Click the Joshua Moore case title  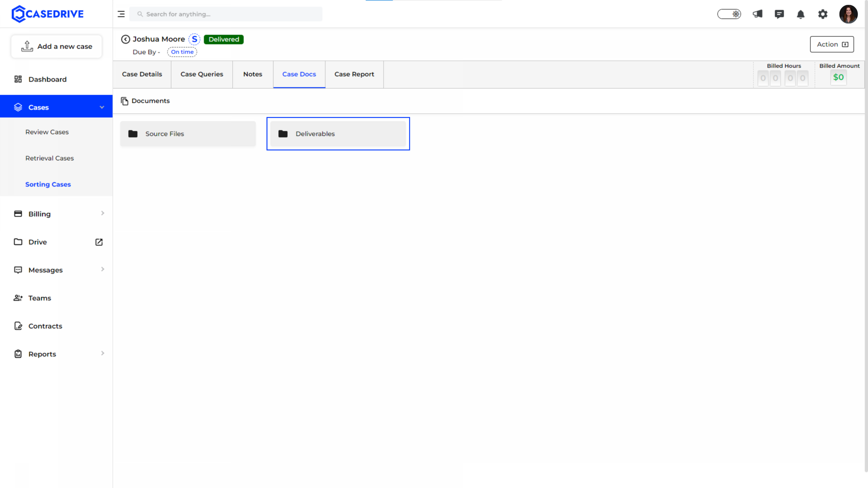pos(159,39)
